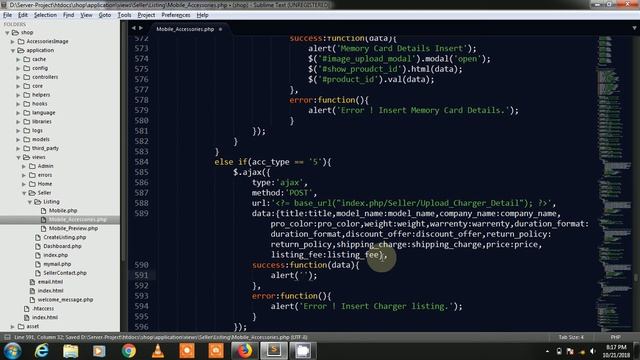
Task: Open the Preferences menu
Action: click(x=176, y=15)
